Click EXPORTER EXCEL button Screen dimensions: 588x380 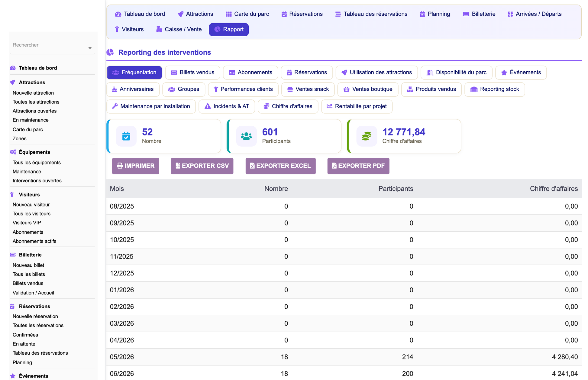280,166
